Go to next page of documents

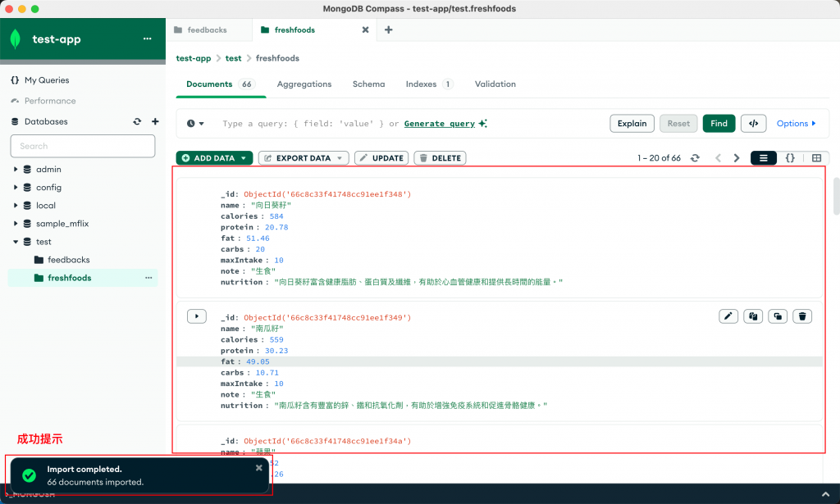(x=737, y=158)
